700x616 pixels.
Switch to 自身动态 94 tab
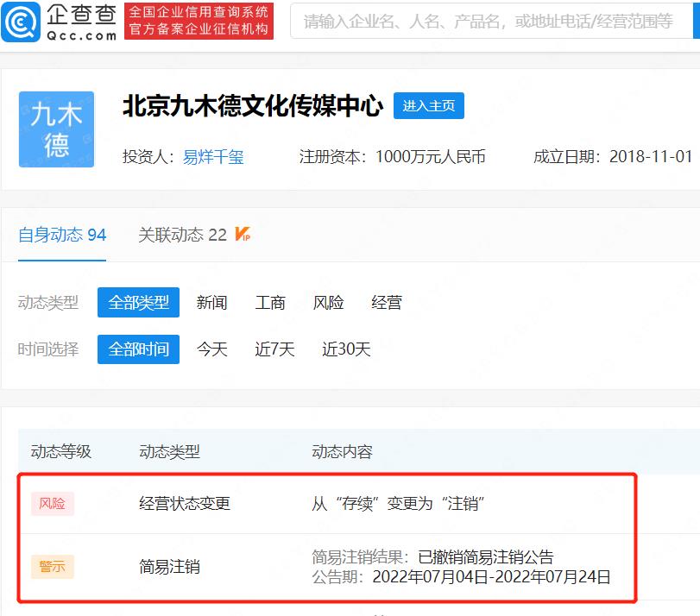click(x=62, y=236)
